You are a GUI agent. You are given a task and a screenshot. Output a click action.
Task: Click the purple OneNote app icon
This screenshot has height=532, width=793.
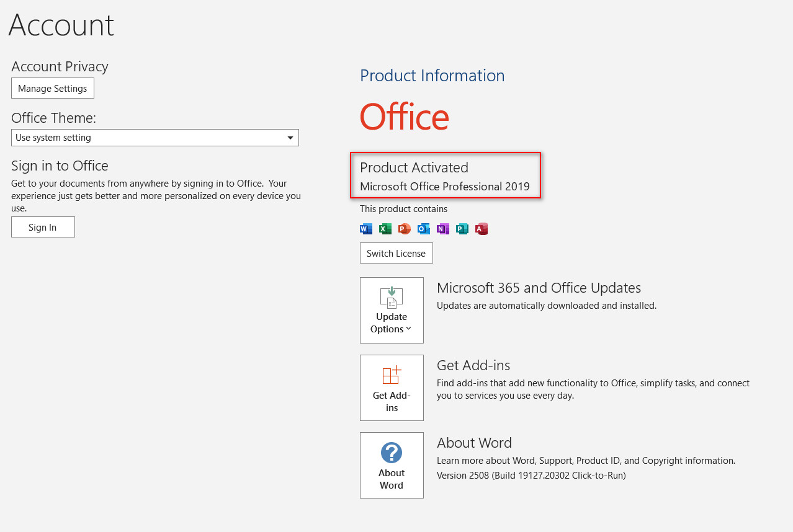point(443,229)
